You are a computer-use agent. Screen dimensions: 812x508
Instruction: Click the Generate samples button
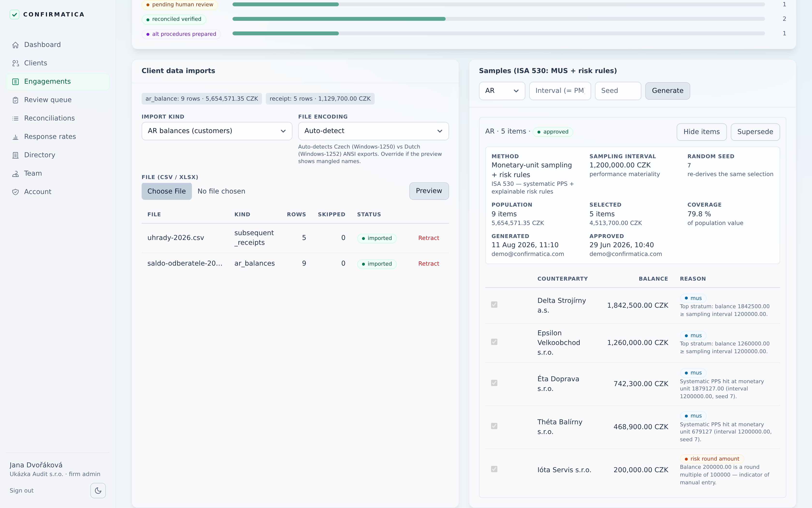point(667,91)
